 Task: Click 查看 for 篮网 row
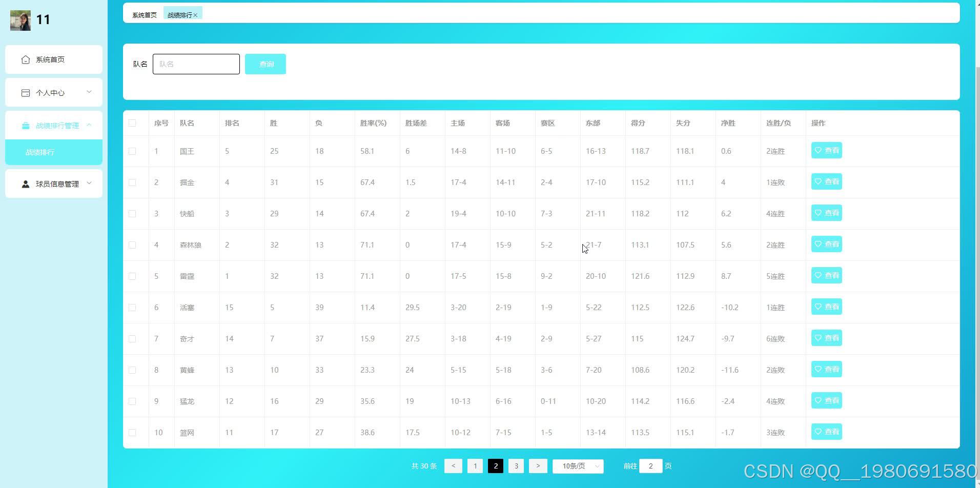(826, 432)
